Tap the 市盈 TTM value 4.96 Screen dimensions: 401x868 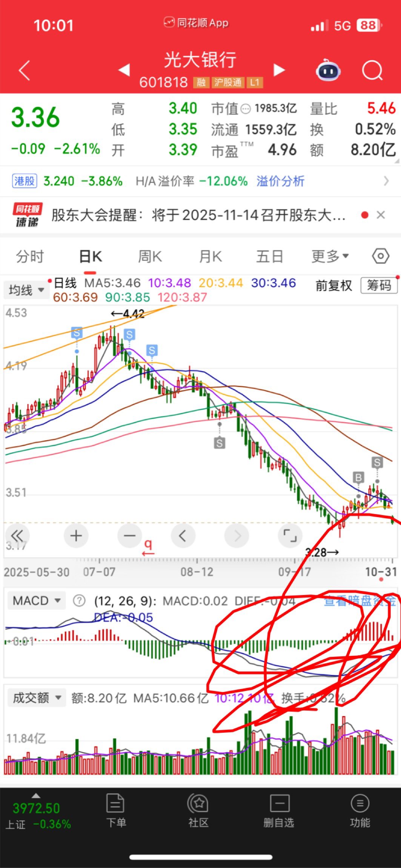[x=282, y=150]
